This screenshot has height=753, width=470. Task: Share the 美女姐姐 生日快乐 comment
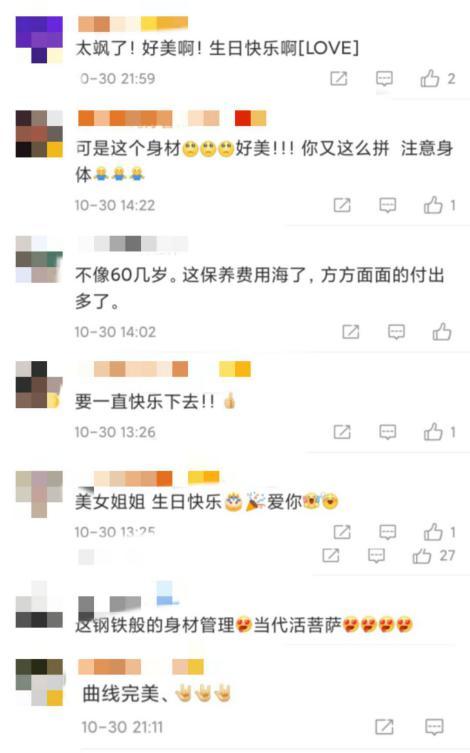point(342,532)
